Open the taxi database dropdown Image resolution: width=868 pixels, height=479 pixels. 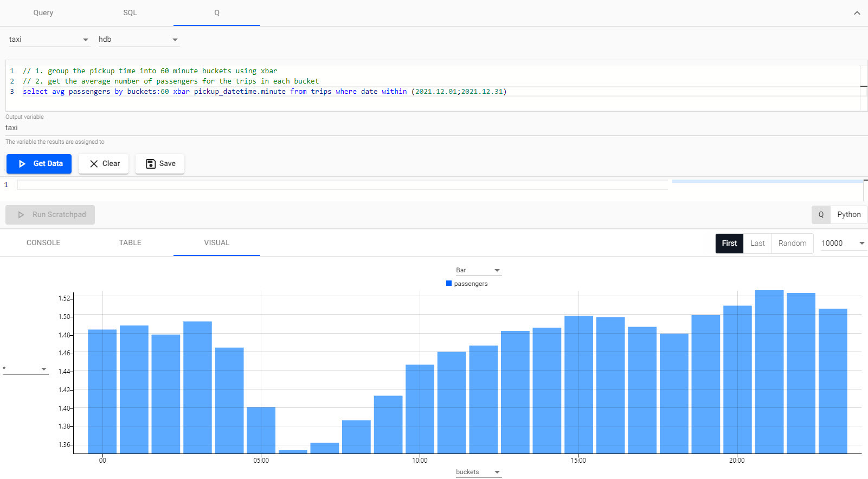tap(49, 40)
